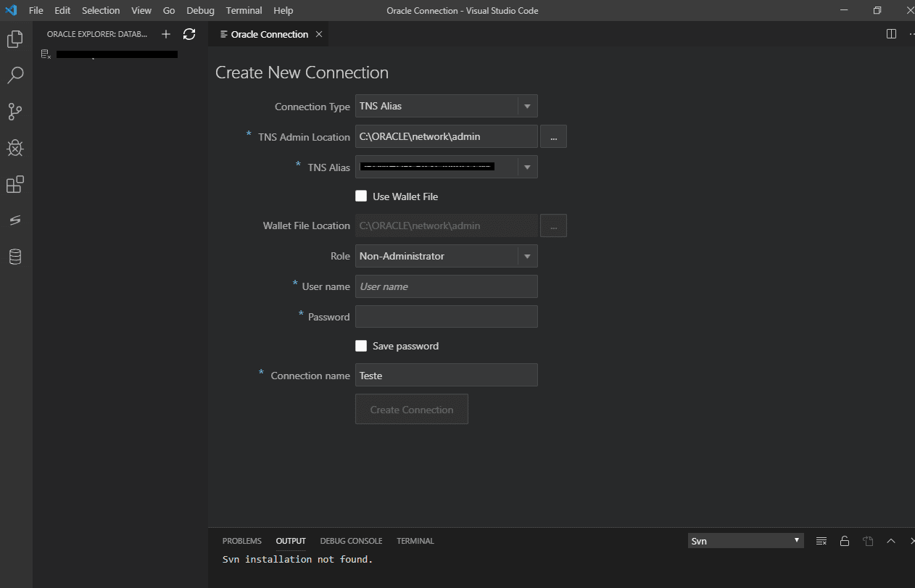Open the Run and Debug view
The height and width of the screenshot is (588, 915).
pyautogui.click(x=15, y=148)
